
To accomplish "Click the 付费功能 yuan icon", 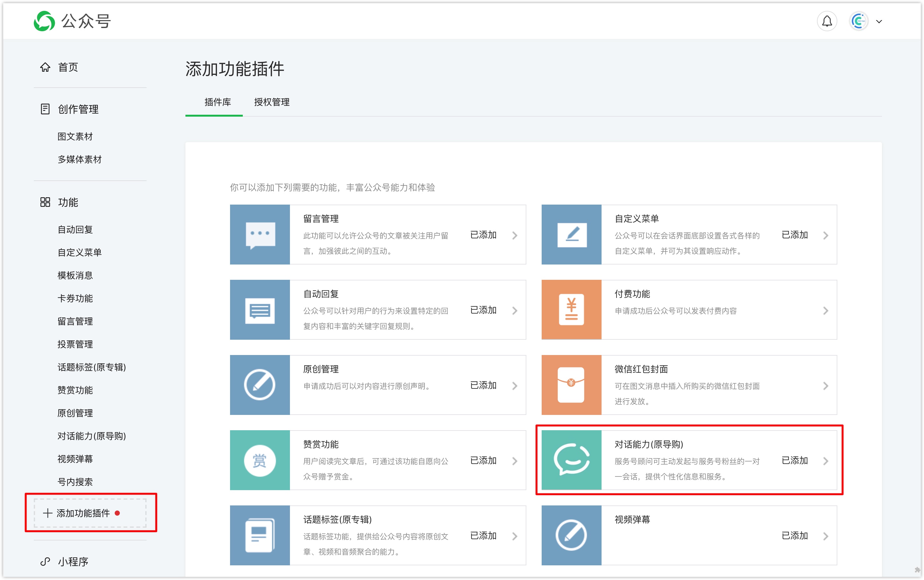I will [x=571, y=309].
